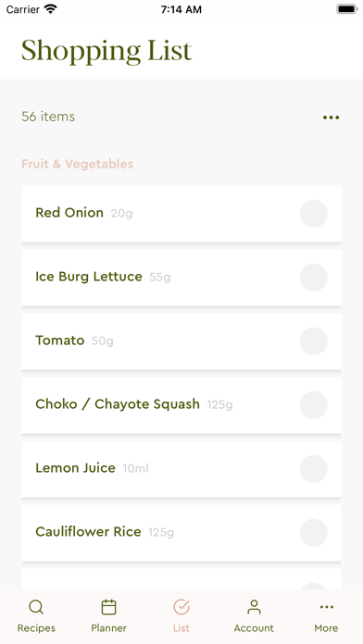Screen dimensions: 363x644
Task: Open the Account person icon
Action: tap(254, 607)
